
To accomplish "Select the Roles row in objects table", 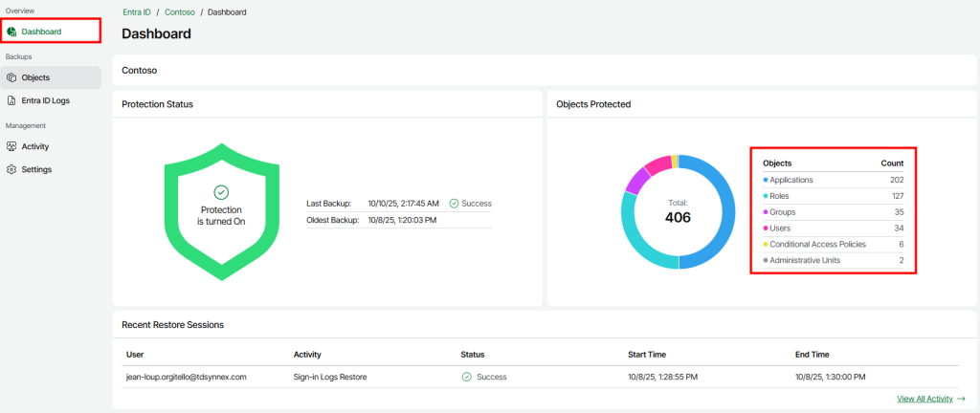I will click(833, 196).
